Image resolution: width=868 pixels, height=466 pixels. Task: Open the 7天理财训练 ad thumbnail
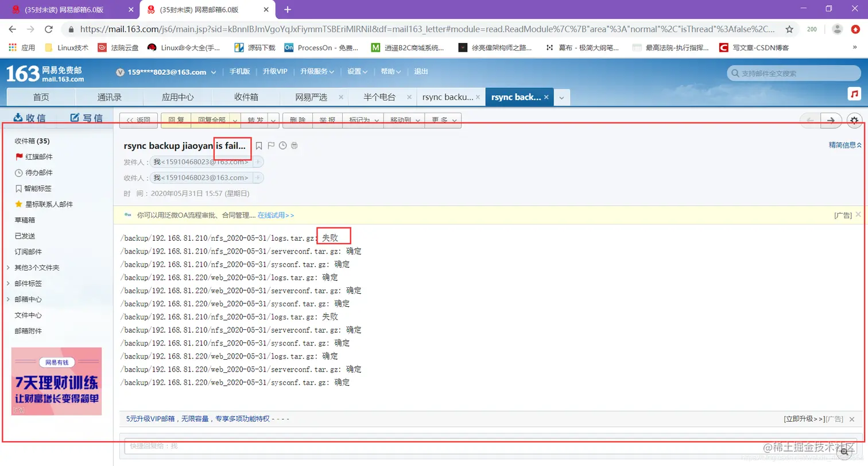56,382
